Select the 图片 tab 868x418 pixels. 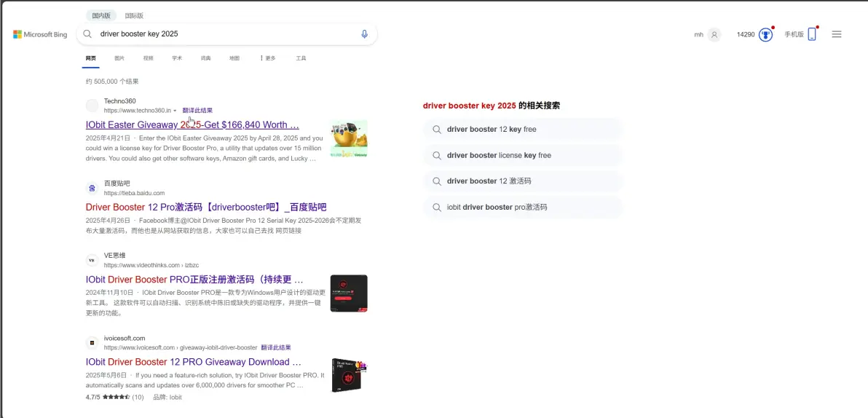click(x=119, y=58)
